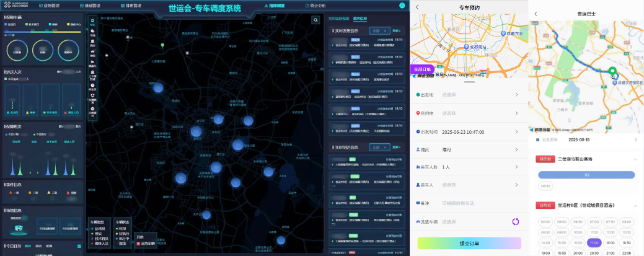644x256 pixels.
Task: Collapse the 世运村B区 destination section
Action: pos(635,205)
